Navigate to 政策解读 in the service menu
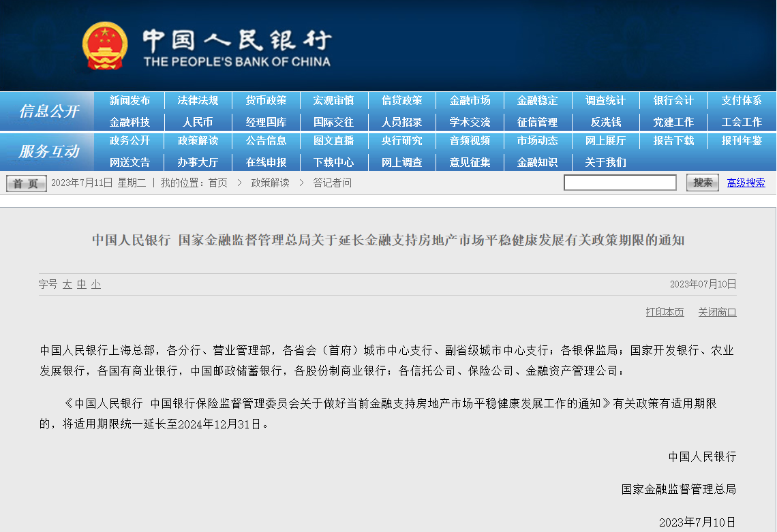 tap(198, 140)
